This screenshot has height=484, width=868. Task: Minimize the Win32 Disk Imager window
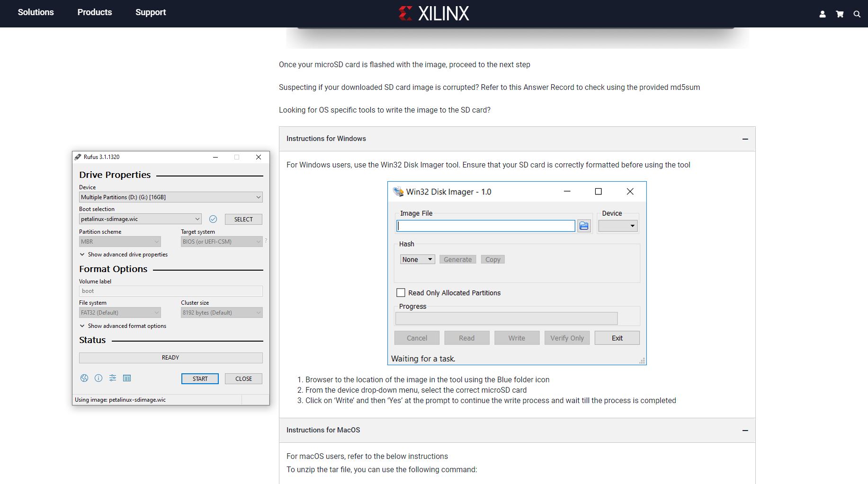click(x=567, y=191)
